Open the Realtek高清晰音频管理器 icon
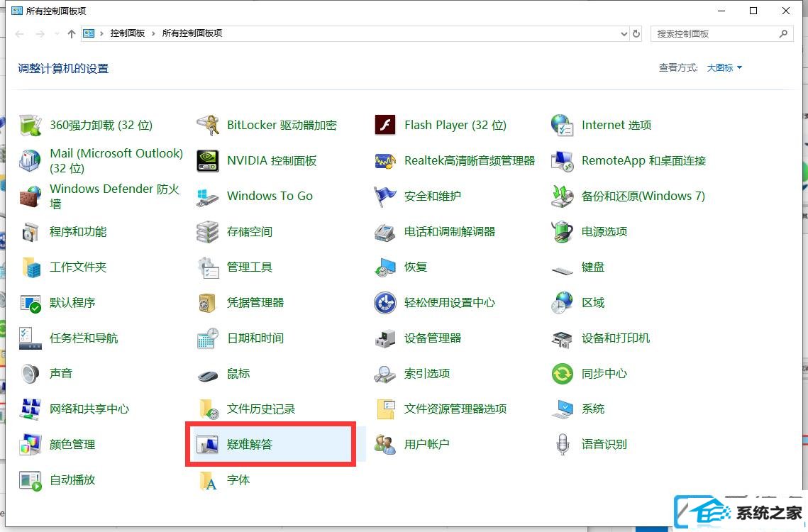The image size is (808, 532). tap(385, 160)
